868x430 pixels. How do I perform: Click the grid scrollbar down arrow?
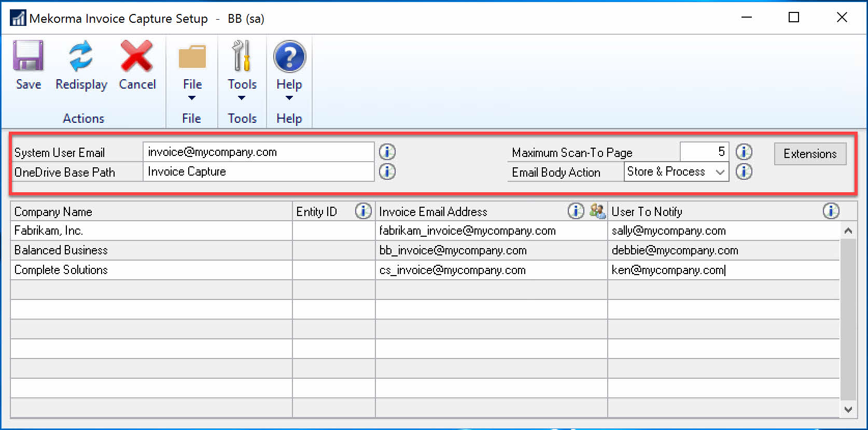pos(848,409)
